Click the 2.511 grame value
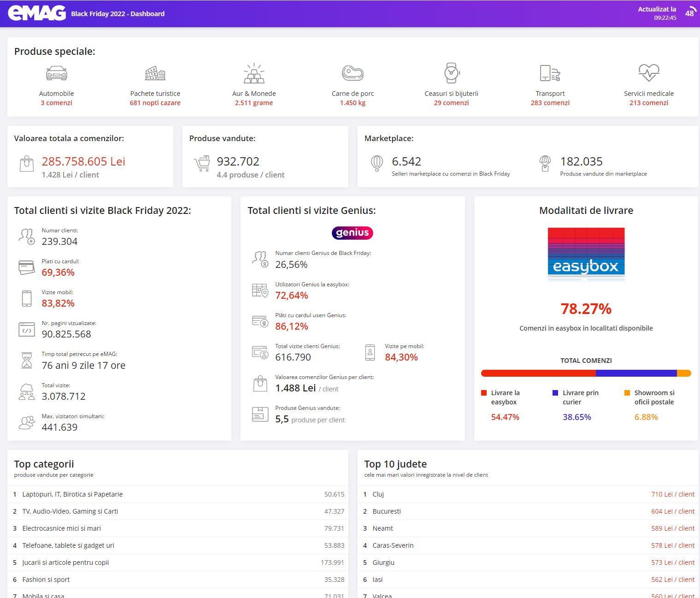700x598 pixels. (x=254, y=103)
